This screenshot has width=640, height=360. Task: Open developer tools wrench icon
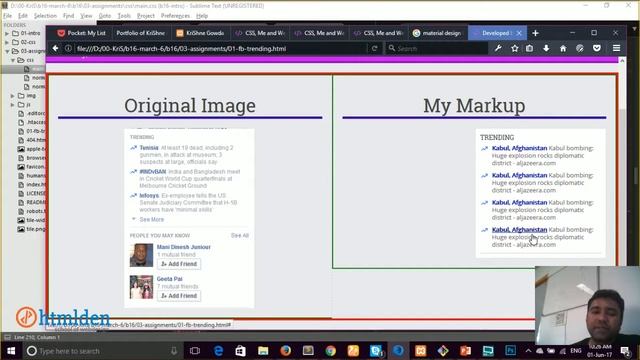[498, 48]
